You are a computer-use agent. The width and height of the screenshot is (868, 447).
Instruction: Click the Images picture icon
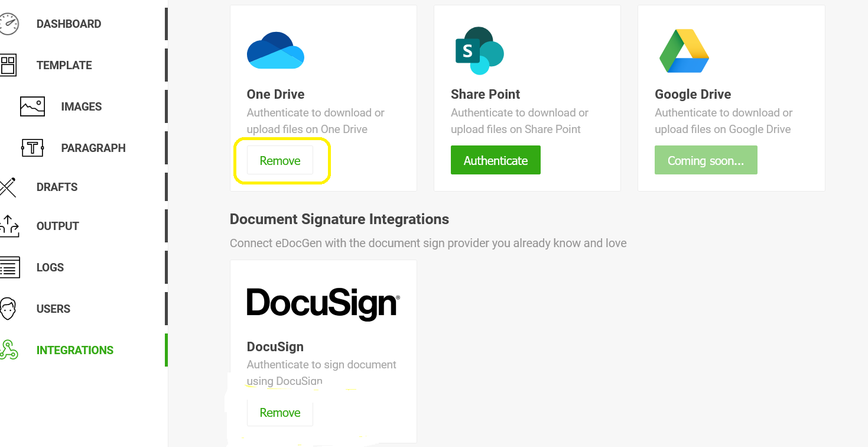click(32, 106)
